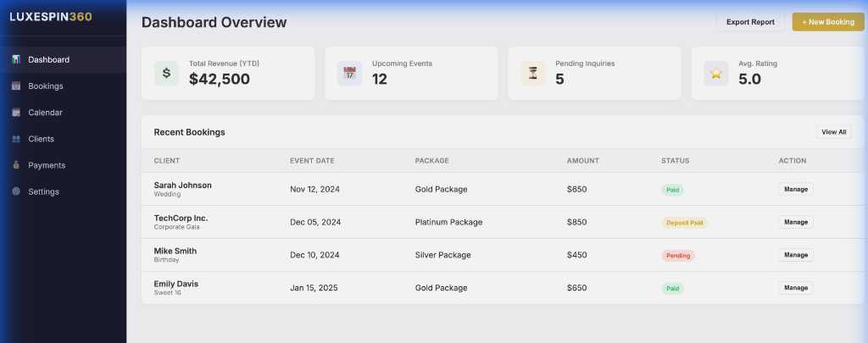Viewport: 868px width, 343px height.
Task: Click the Upcoming Events count 12
Action: 380,79
